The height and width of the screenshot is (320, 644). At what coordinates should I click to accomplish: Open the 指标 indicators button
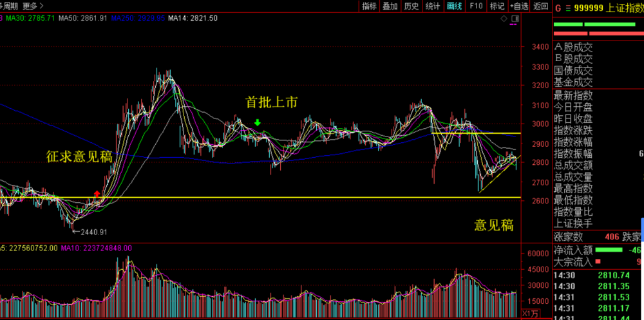point(369,6)
